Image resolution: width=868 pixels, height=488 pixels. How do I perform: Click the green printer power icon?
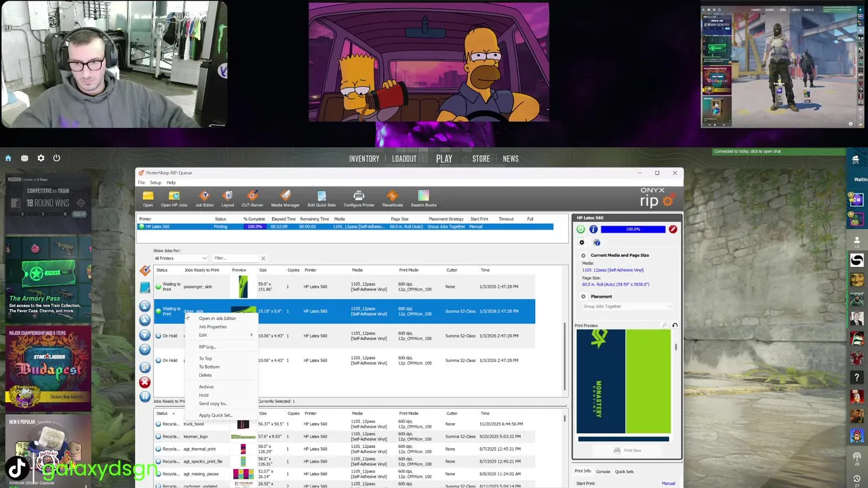[x=580, y=230]
